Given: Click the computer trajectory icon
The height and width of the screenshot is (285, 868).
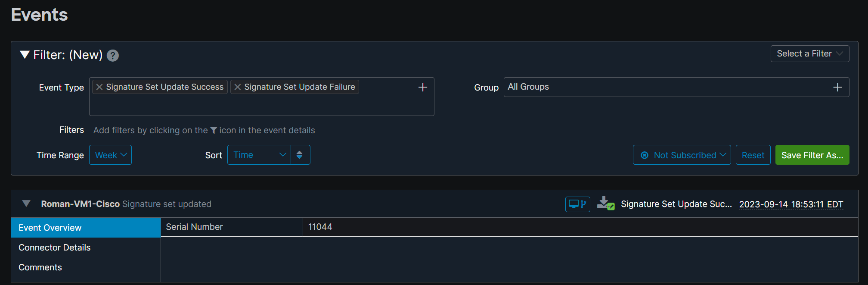Looking at the screenshot, I should coord(577,204).
